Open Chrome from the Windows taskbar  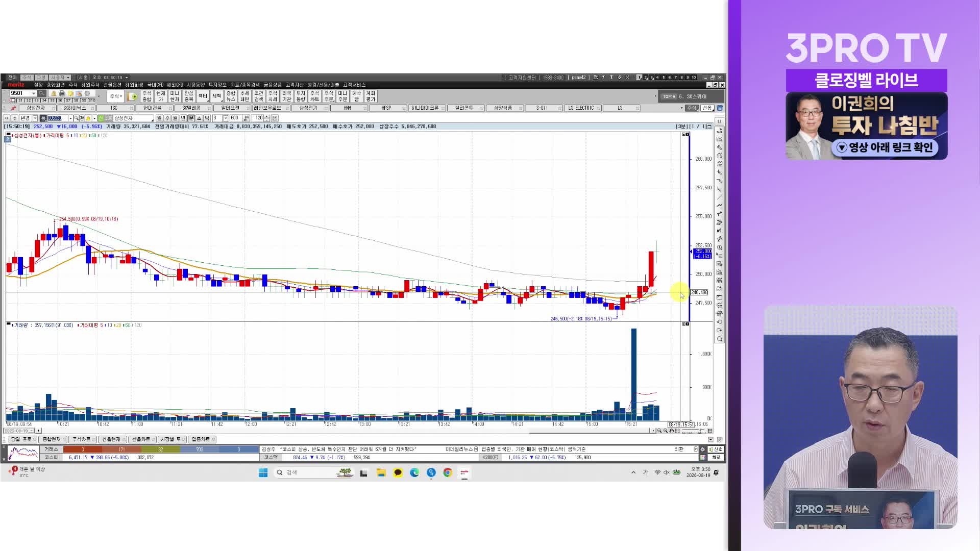[448, 472]
